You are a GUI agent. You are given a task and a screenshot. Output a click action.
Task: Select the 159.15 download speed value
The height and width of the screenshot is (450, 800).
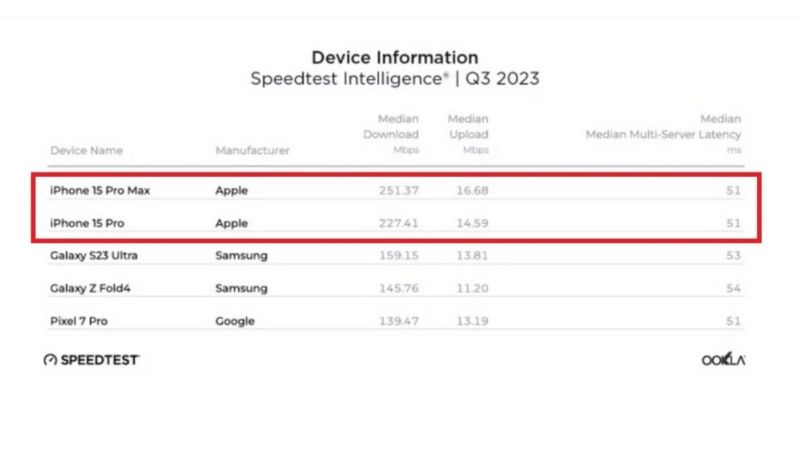pyautogui.click(x=399, y=256)
